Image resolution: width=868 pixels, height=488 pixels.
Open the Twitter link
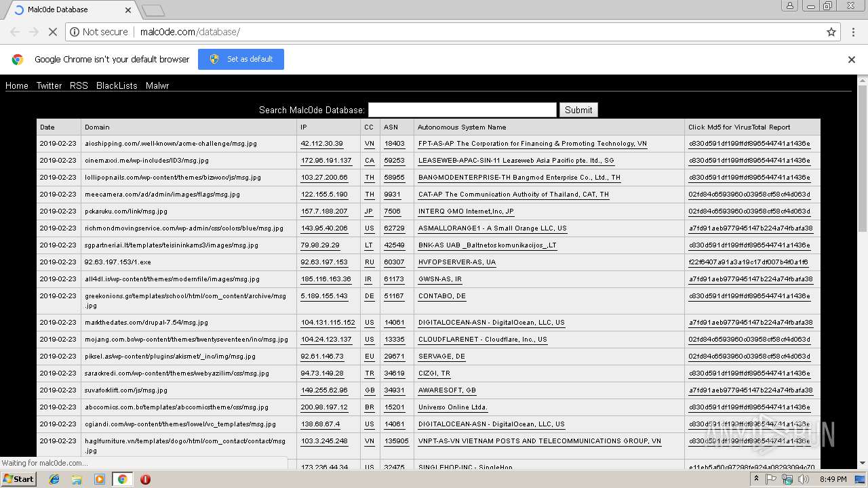pyautogui.click(x=49, y=85)
